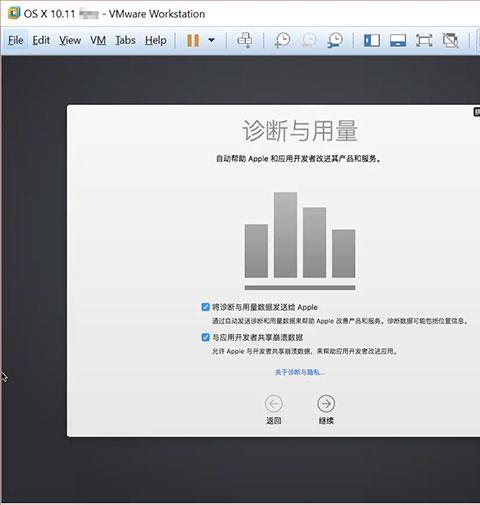Uncheck send diagnostics and usage data to Apple
Viewport: 480px width, 505px height.
(x=206, y=307)
